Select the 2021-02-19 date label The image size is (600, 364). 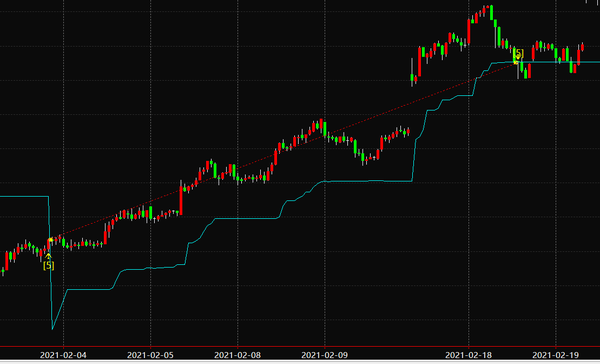[556, 355]
